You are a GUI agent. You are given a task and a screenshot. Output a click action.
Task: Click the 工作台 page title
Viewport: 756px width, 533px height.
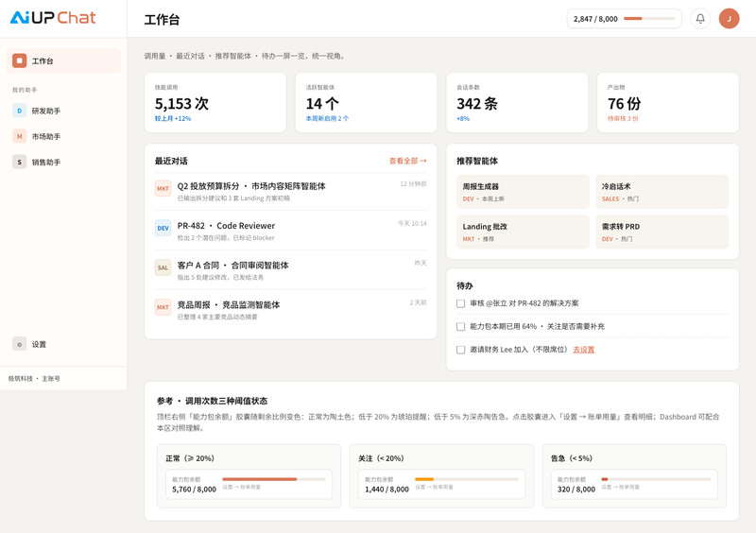162,20
